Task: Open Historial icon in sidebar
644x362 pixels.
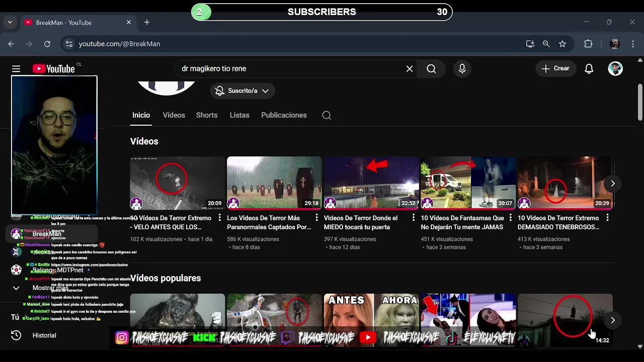Action: tap(16, 335)
